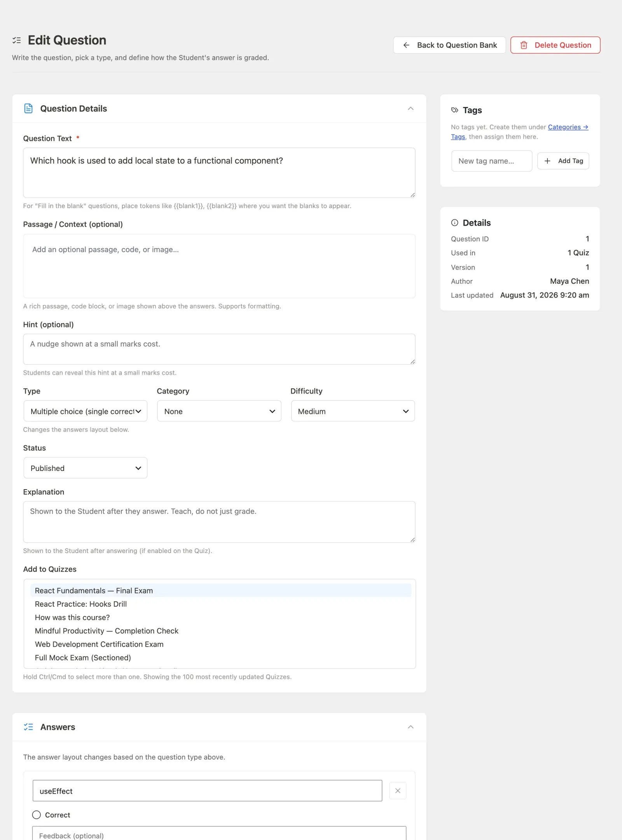Select React Fundamentals — Final Exam quiz
Viewport: 622px width, 840px height.
[x=220, y=590]
